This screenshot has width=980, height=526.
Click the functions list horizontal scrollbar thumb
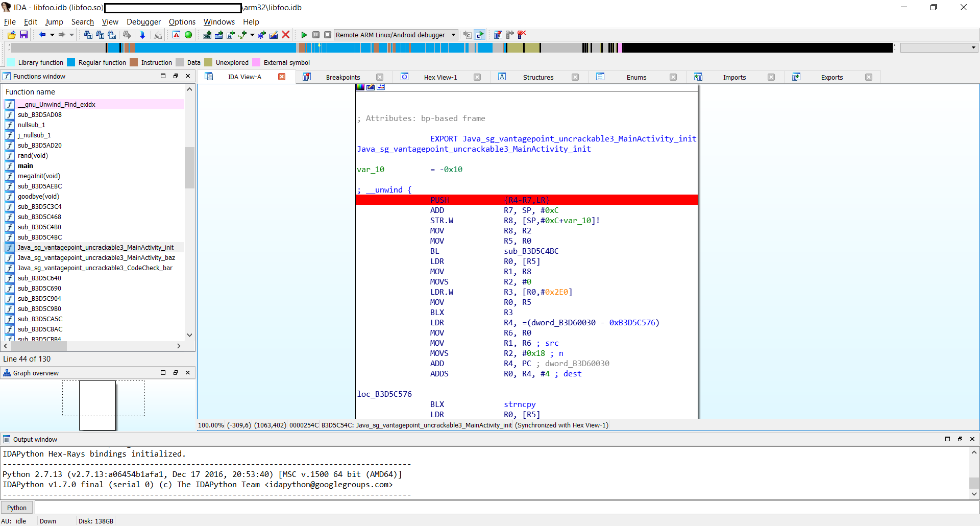(39, 346)
